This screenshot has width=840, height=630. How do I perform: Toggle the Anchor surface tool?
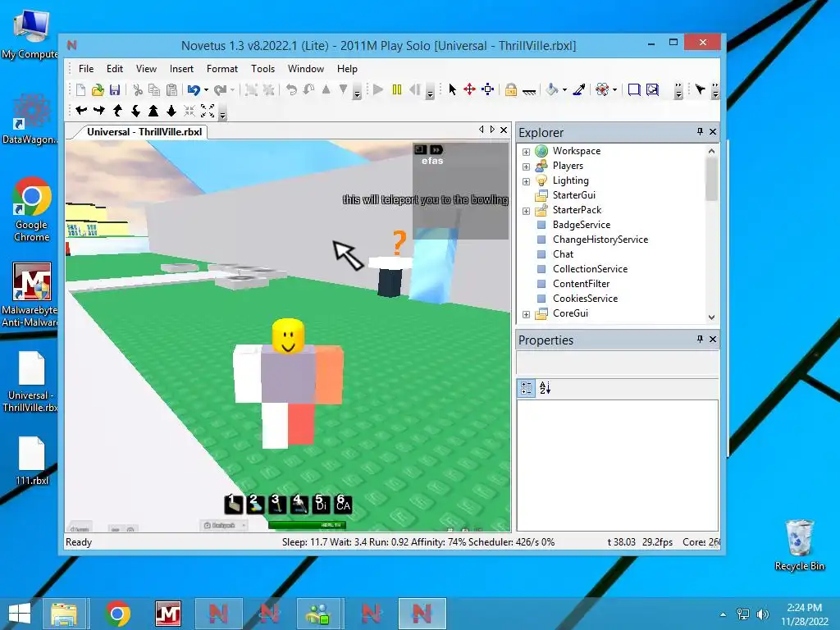(529, 91)
